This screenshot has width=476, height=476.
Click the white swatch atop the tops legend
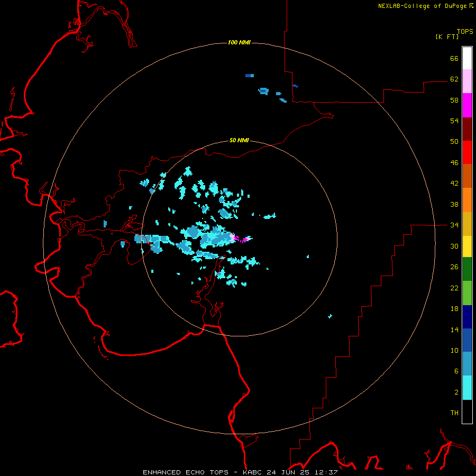(467, 58)
